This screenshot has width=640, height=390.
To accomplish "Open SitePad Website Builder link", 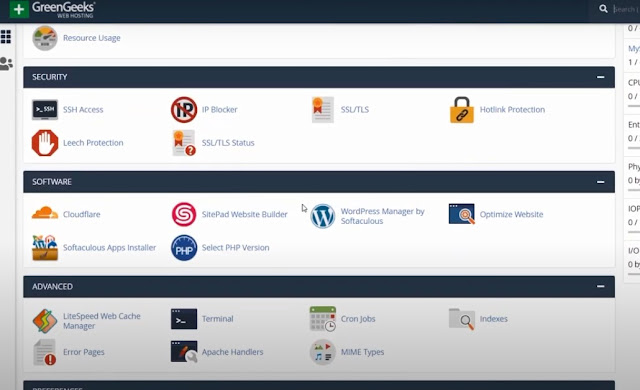I will pyautogui.click(x=244, y=214).
